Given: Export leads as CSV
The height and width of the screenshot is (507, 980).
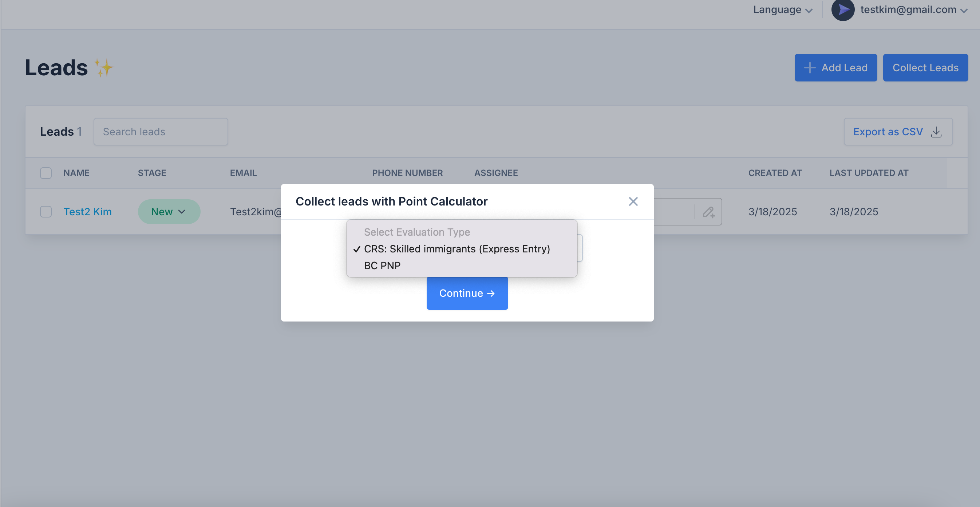Looking at the screenshot, I should 898,132.
